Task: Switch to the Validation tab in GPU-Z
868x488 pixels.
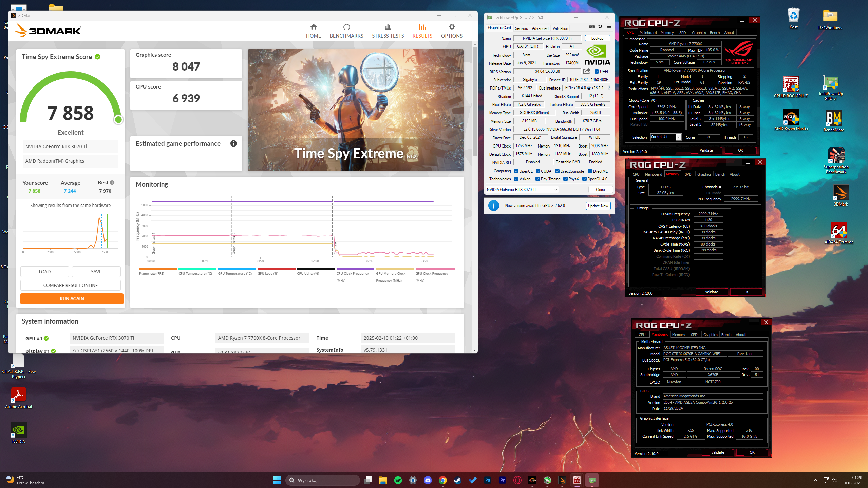Action: [x=560, y=28]
